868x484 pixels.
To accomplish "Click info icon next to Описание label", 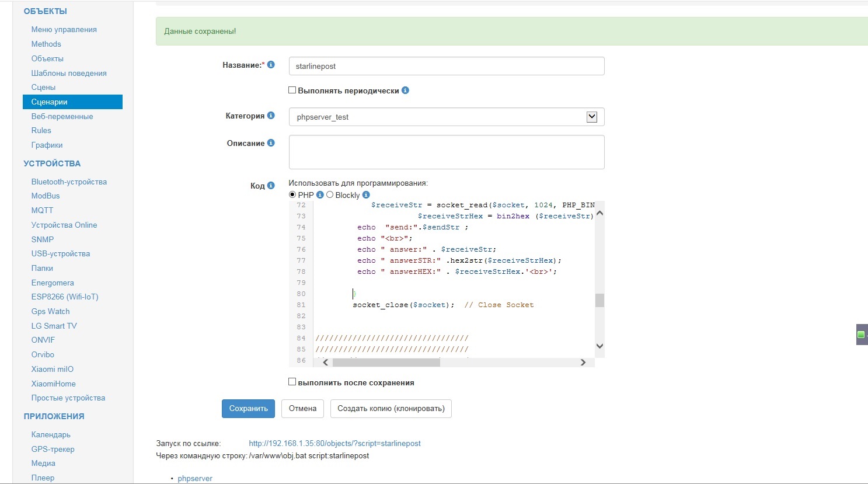I will tap(271, 143).
